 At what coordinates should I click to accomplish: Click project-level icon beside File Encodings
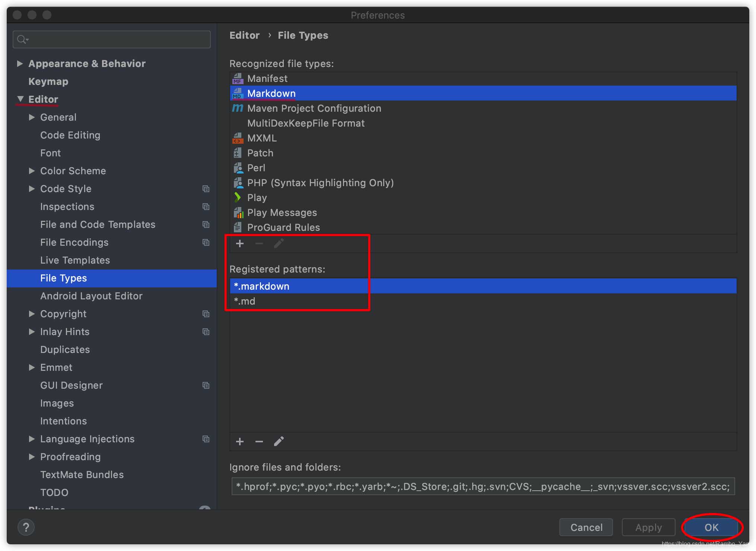(206, 242)
